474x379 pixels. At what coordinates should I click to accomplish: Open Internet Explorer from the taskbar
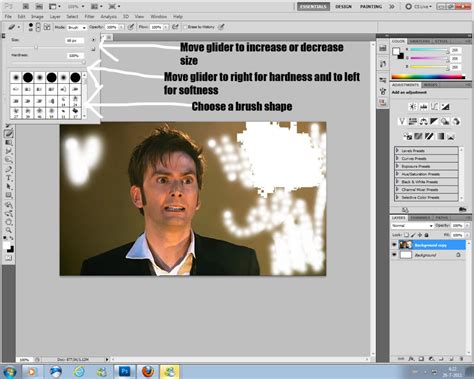(x=79, y=371)
